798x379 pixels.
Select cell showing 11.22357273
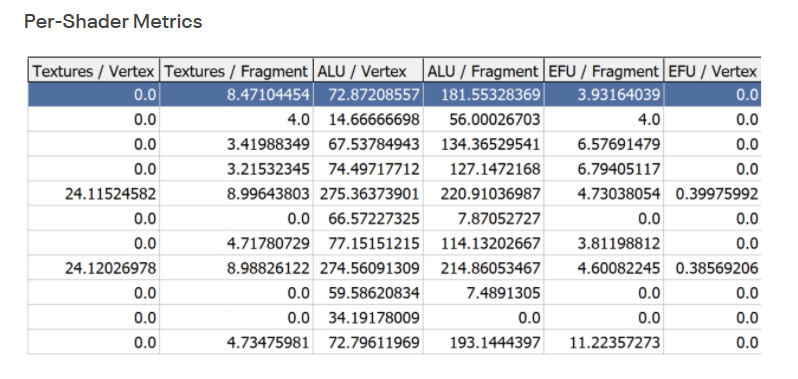tap(604, 342)
